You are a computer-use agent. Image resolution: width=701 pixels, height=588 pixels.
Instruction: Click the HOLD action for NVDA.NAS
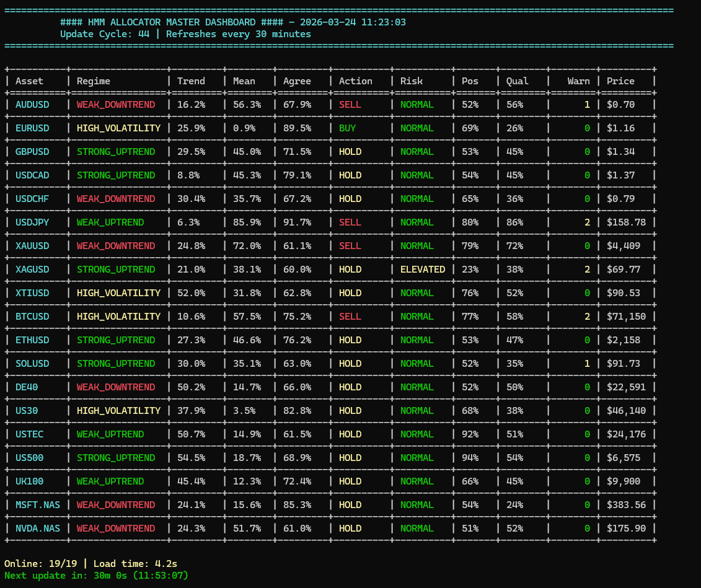tap(350, 528)
